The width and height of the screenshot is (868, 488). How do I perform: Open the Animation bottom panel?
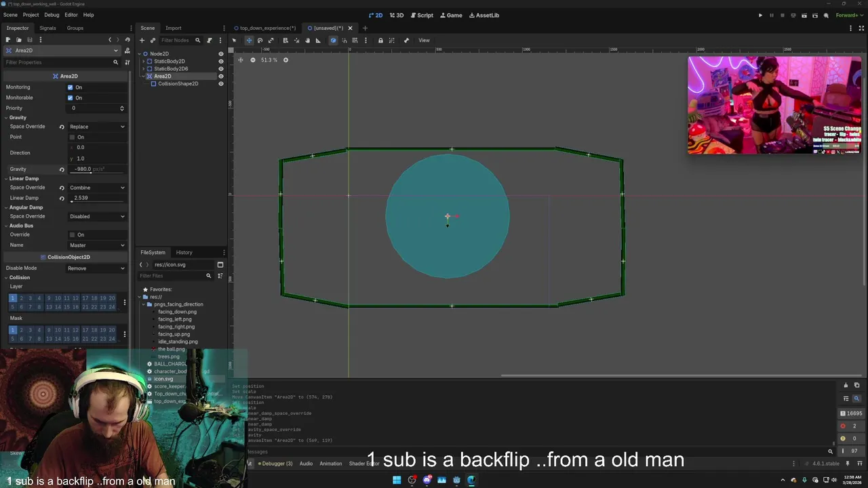[330, 464]
